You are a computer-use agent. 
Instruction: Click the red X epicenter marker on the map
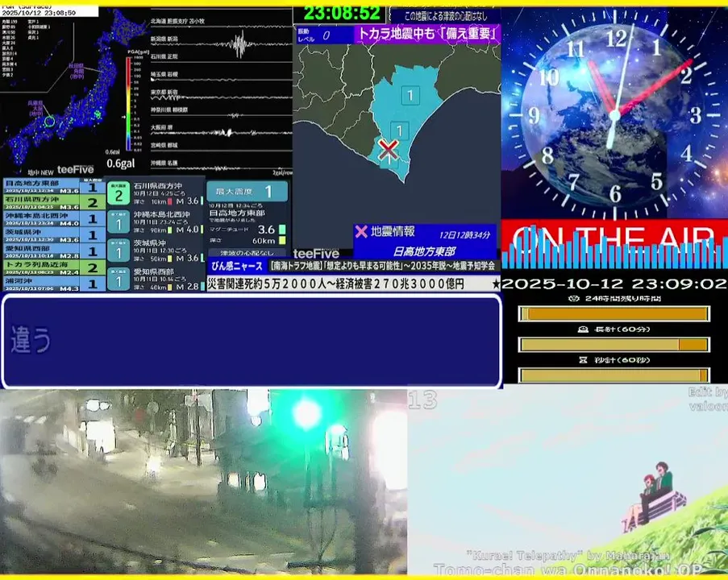click(x=388, y=150)
